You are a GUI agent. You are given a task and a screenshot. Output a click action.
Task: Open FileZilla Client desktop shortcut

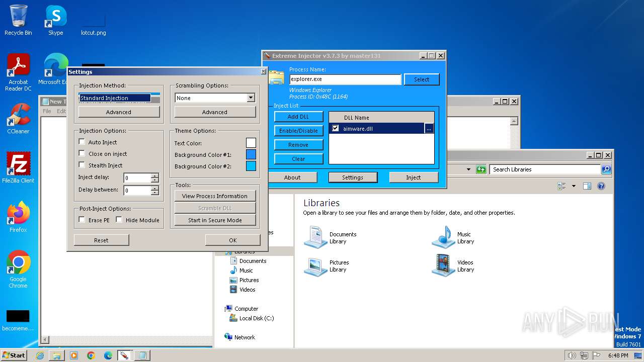(18, 168)
